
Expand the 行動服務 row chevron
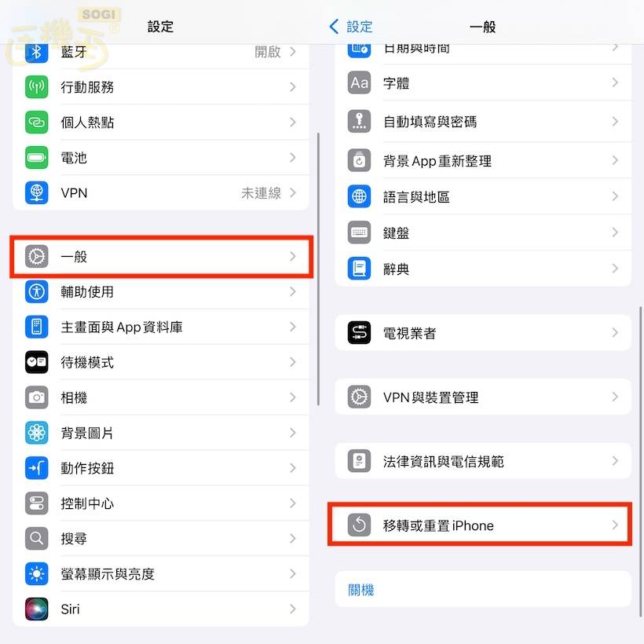292,86
